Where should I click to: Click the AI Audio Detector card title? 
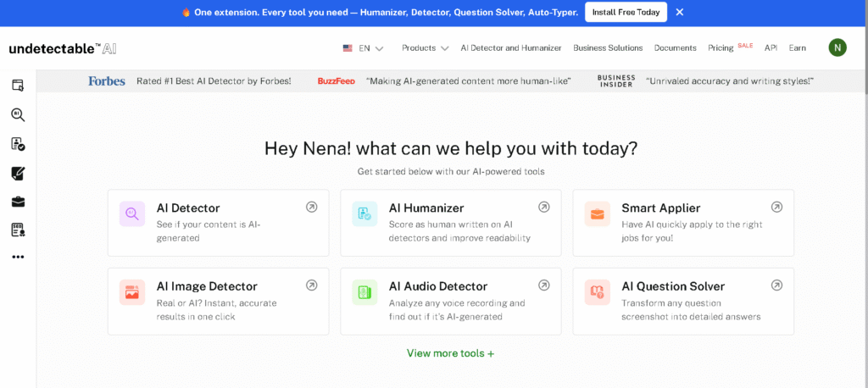(x=438, y=286)
